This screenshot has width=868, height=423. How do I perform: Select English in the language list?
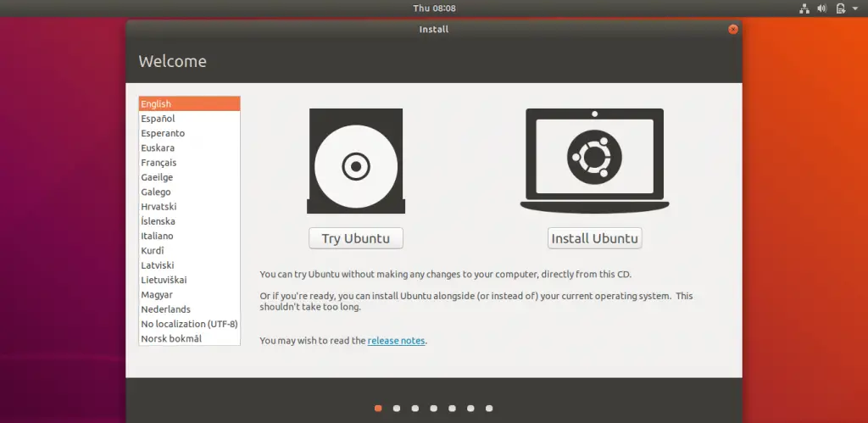(189, 103)
